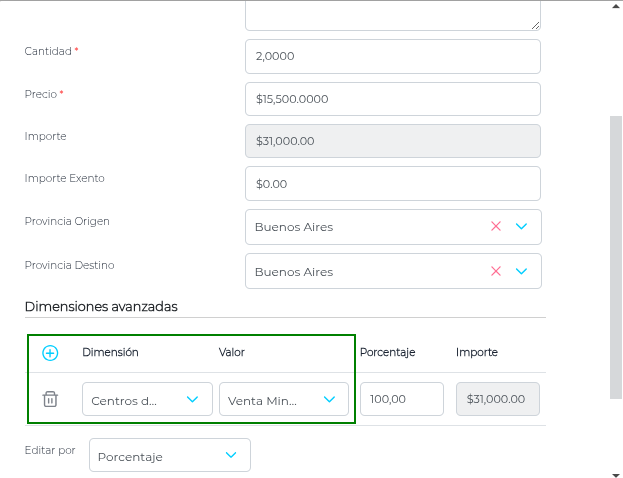The width and height of the screenshot is (623, 478).
Task: Click the Precio input field
Action: (x=392, y=99)
